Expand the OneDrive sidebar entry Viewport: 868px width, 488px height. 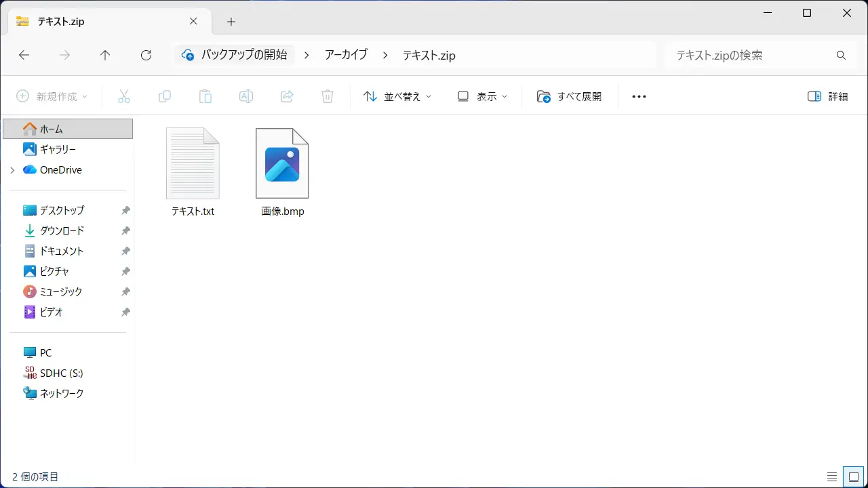(x=12, y=169)
